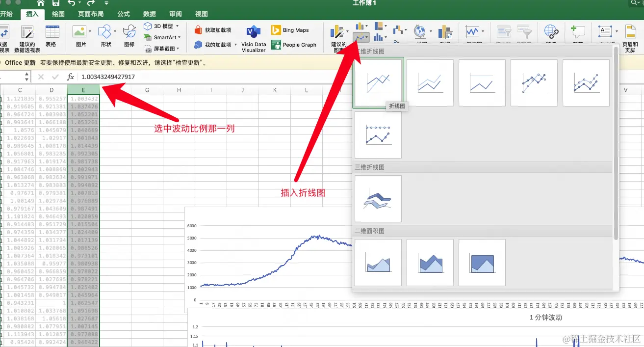Select the stacked line with markers thumbnail
The height and width of the screenshot is (347, 644).
(x=586, y=82)
